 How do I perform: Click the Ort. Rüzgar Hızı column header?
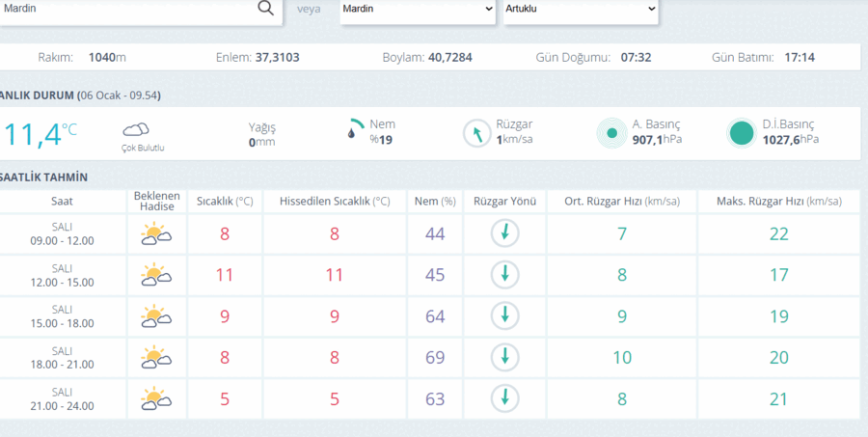(x=622, y=202)
